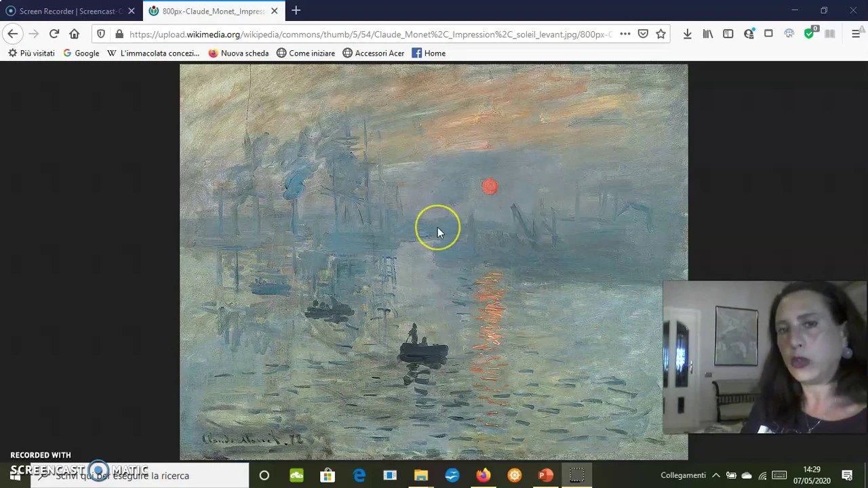Open File Explorer from taskbar
Image resolution: width=868 pixels, height=488 pixels.
[x=421, y=475]
